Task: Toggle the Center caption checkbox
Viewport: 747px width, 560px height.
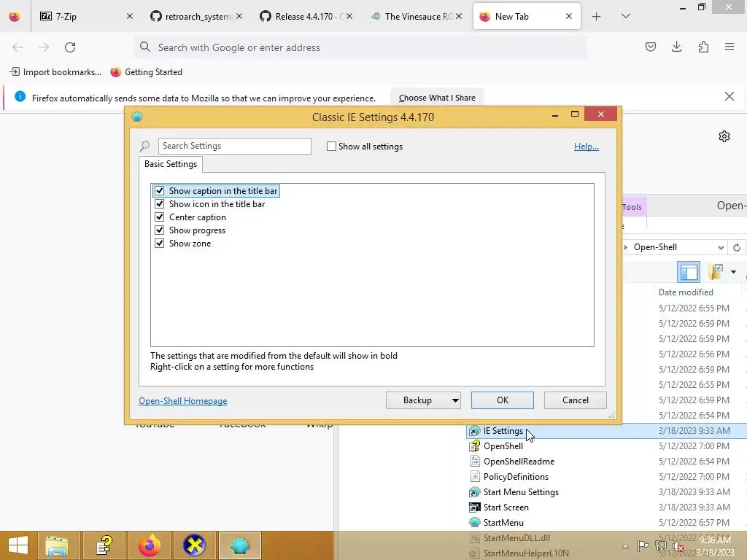Action: point(159,217)
